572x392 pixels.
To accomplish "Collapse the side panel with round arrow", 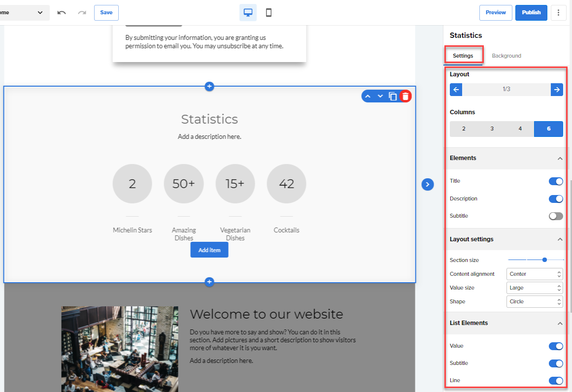I will (428, 185).
